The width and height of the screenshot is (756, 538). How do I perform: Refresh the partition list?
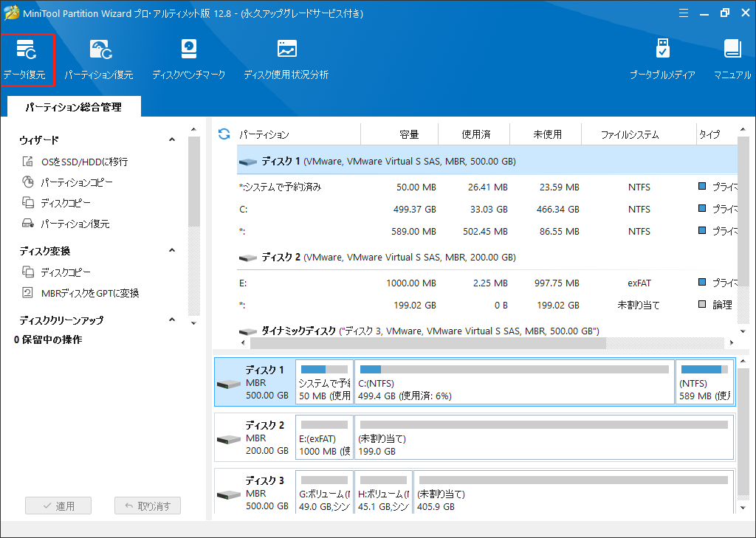coord(222,134)
